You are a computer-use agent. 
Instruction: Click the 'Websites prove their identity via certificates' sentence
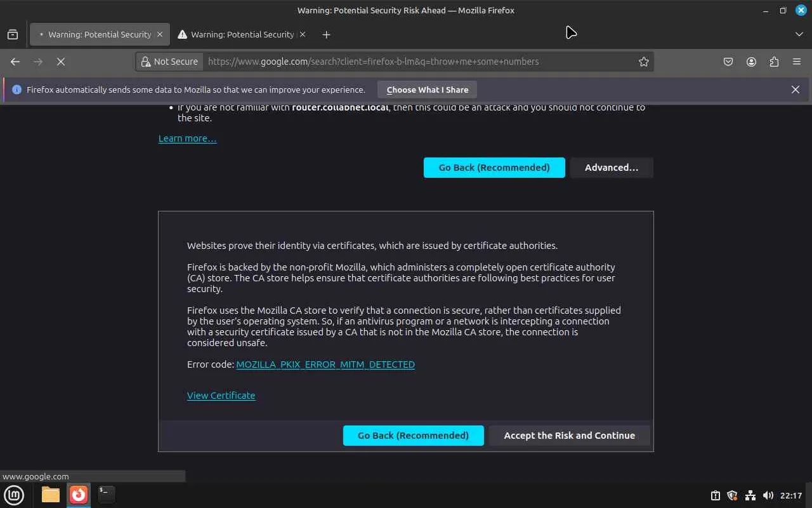pos(372,246)
